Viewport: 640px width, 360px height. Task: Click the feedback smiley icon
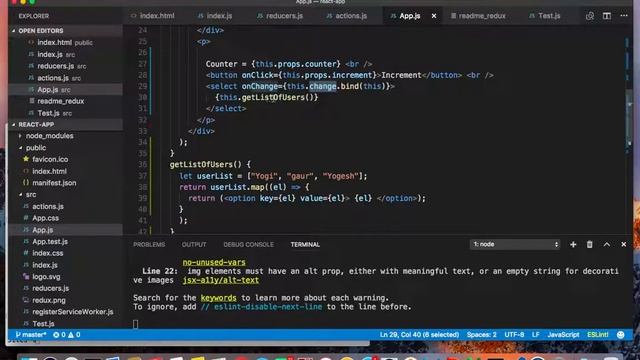(621, 335)
